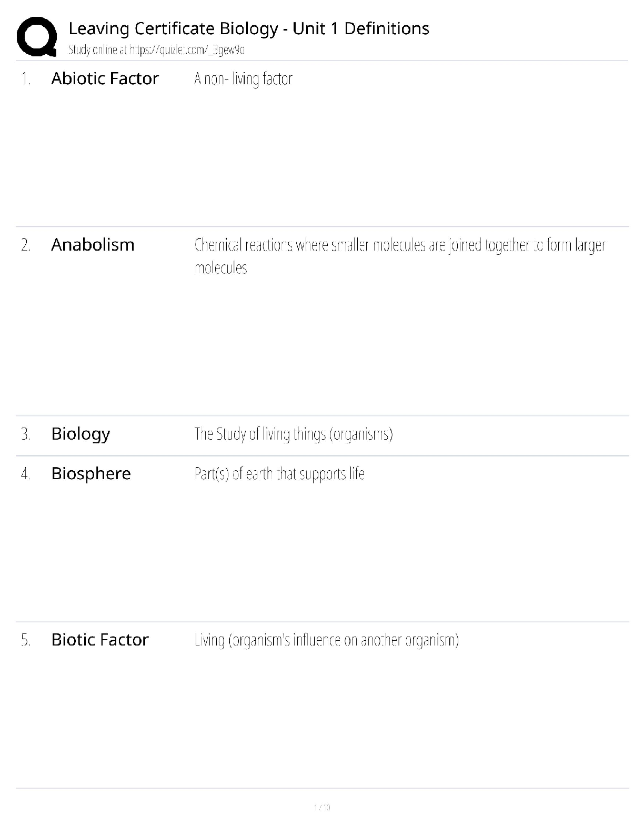Click the Quizlet Q logo icon
Screen dimensions: 644x834
tap(37, 36)
